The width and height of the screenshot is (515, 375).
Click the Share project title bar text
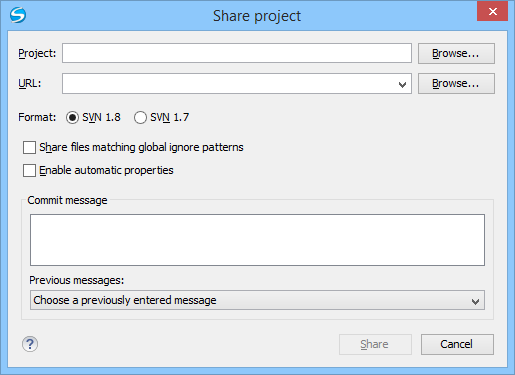coord(257,16)
